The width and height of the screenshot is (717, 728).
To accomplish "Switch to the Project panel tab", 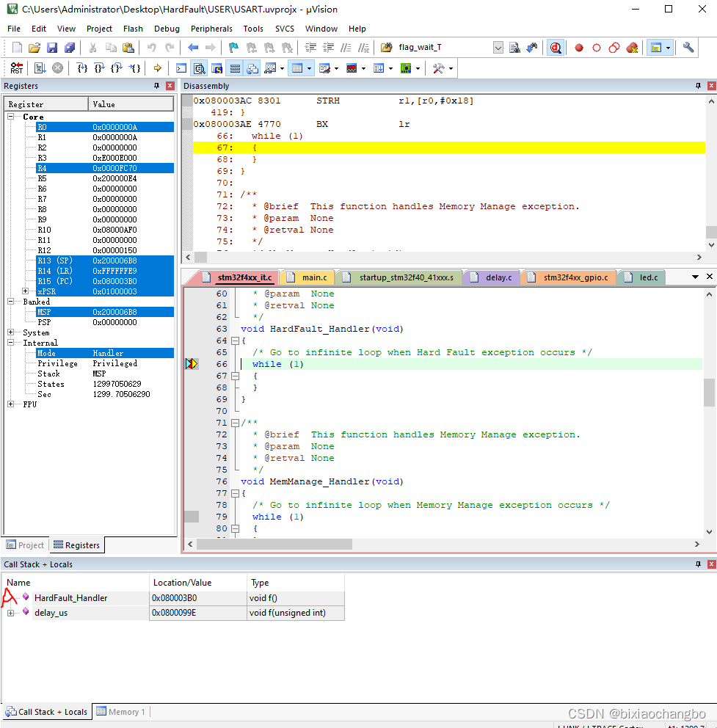I will 26,545.
